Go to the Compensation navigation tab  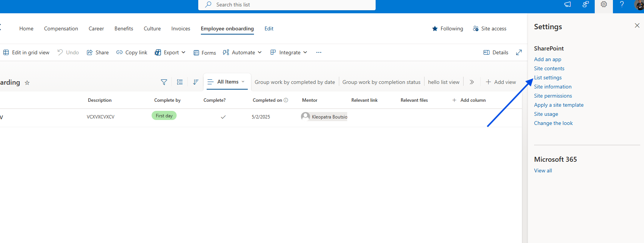click(61, 28)
